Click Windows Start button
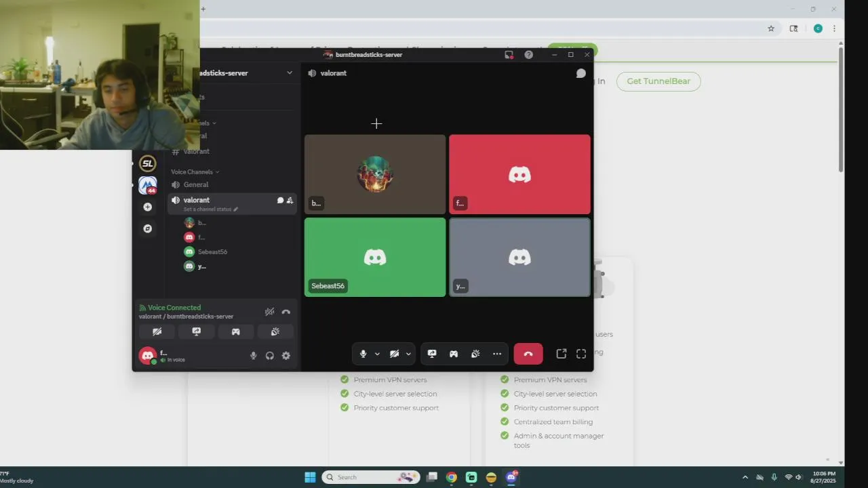 (310, 477)
